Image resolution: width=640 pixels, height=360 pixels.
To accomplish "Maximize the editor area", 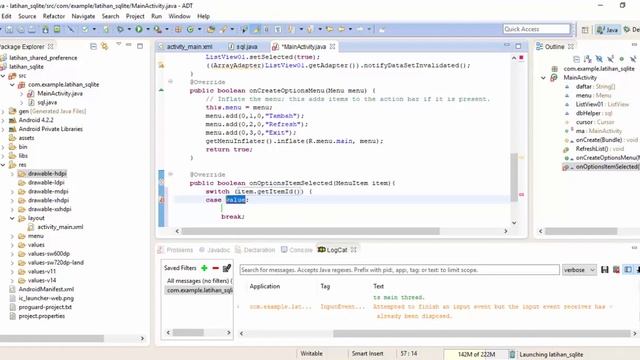I will click(518, 46).
